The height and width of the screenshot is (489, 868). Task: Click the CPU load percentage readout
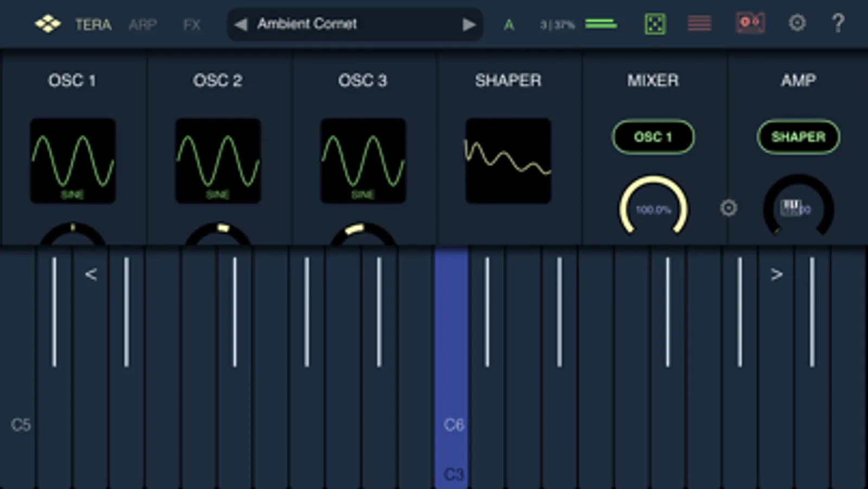557,24
